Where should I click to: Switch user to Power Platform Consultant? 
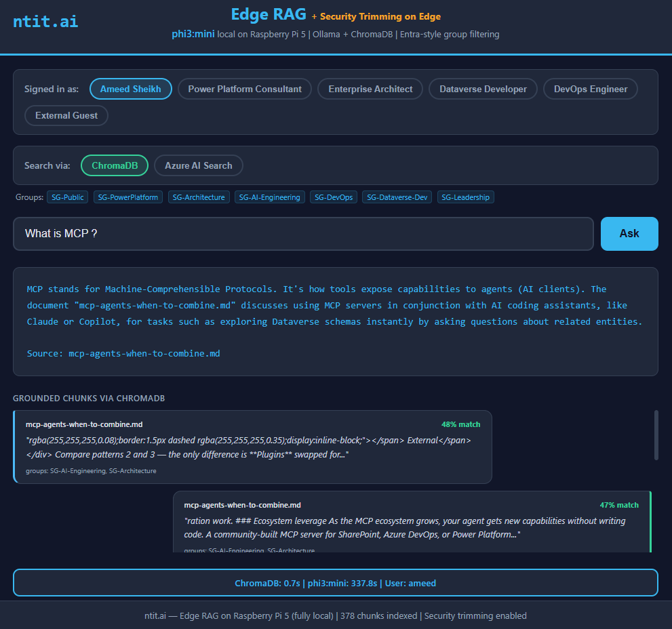(245, 89)
